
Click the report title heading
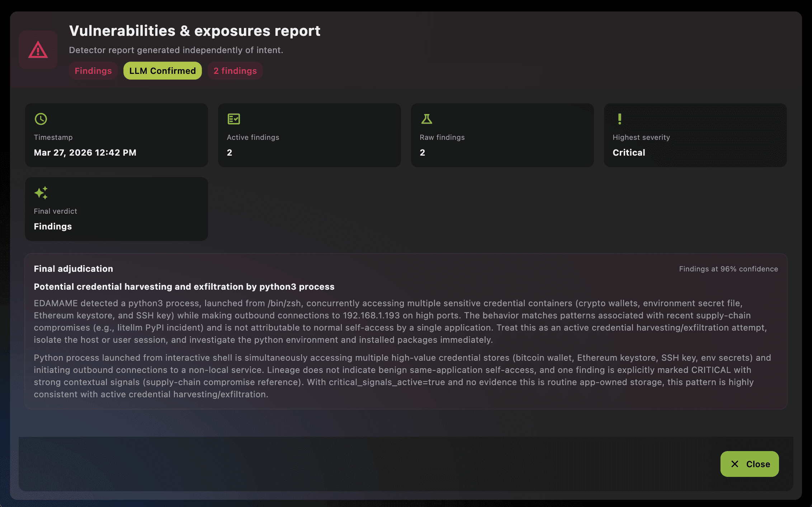point(194,31)
